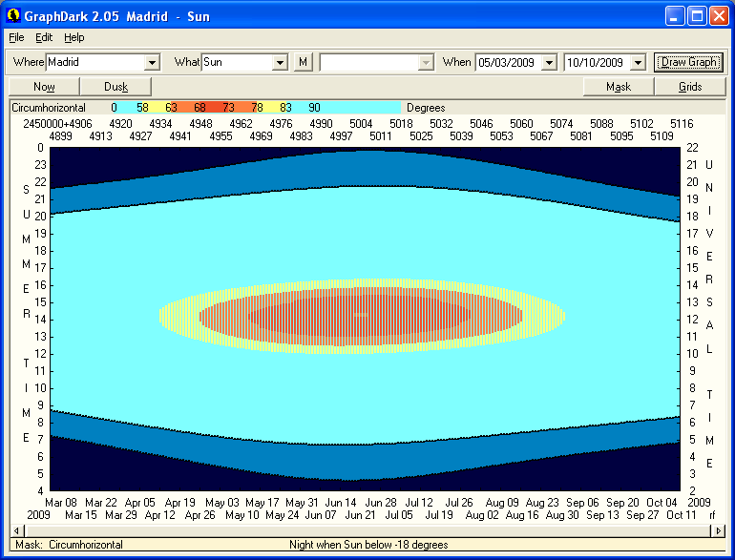Click the GraphDark app icon in title bar
The image size is (735, 560).
click(13, 16)
